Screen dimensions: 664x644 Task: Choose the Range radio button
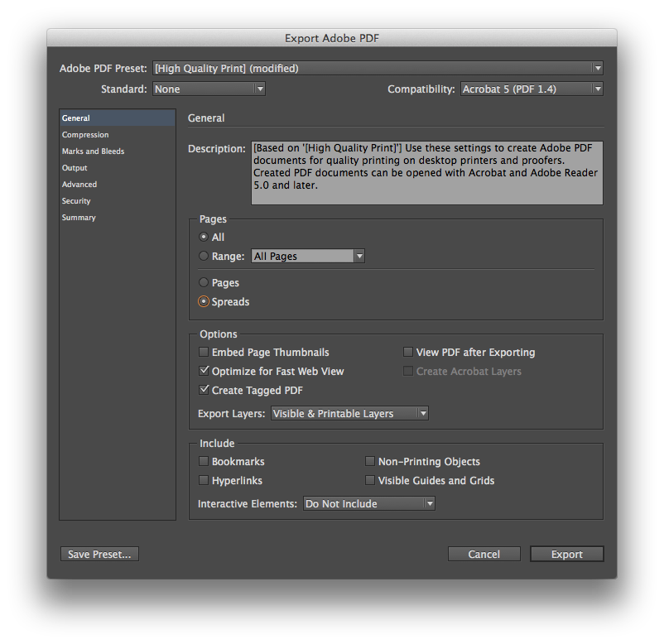tap(204, 256)
